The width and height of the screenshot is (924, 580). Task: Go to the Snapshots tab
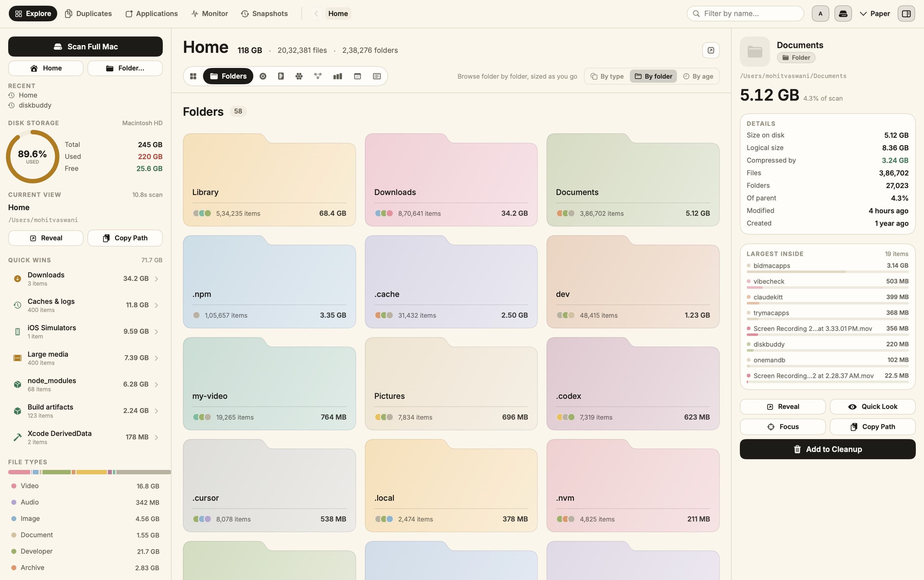[264, 14]
